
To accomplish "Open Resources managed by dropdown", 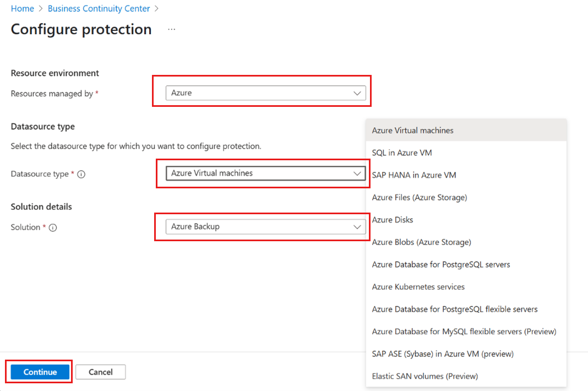I will 265,93.
